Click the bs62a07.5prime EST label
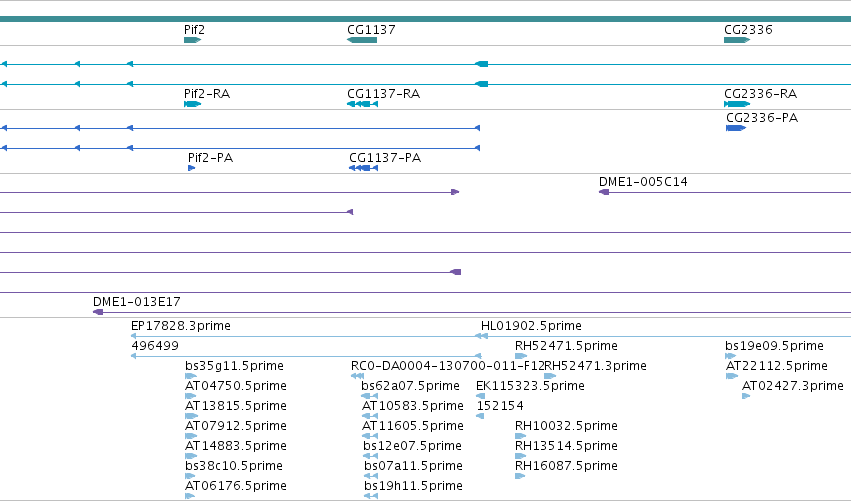This screenshot has width=851, height=501. pyautogui.click(x=410, y=386)
